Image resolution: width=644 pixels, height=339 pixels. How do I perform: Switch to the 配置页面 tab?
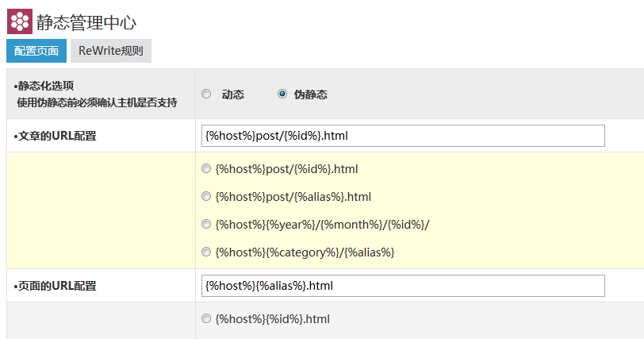click(36, 51)
